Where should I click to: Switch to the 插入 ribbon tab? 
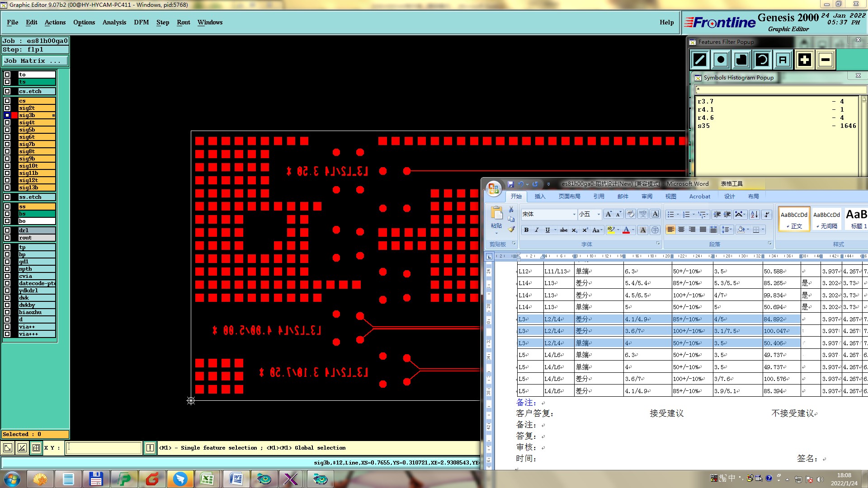(x=540, y=197)
